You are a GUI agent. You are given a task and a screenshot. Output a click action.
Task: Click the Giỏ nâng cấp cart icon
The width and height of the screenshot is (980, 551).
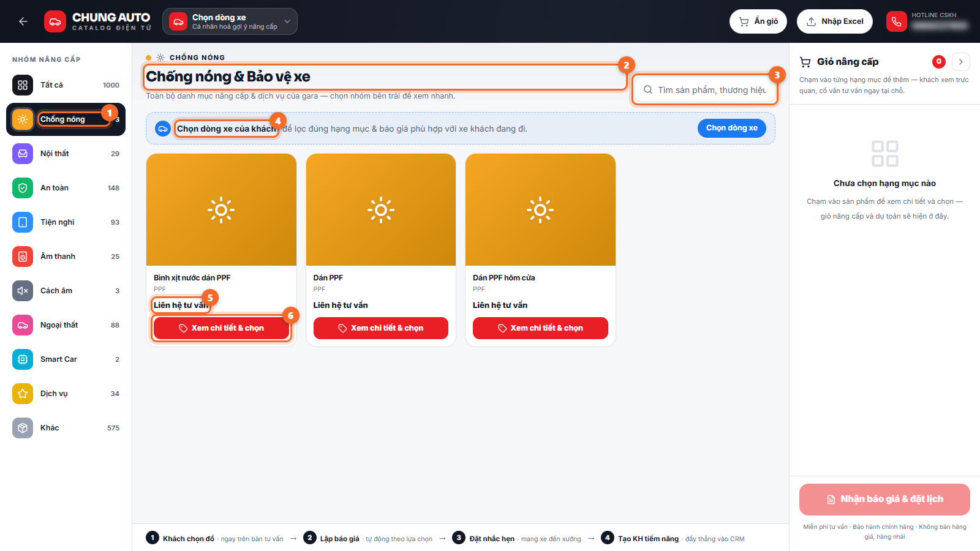coord(805,62)
